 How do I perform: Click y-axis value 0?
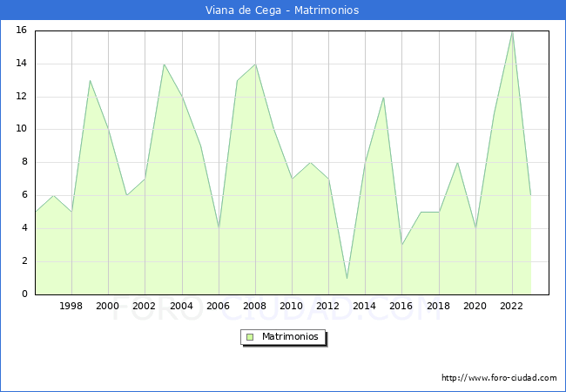point(24,294)
